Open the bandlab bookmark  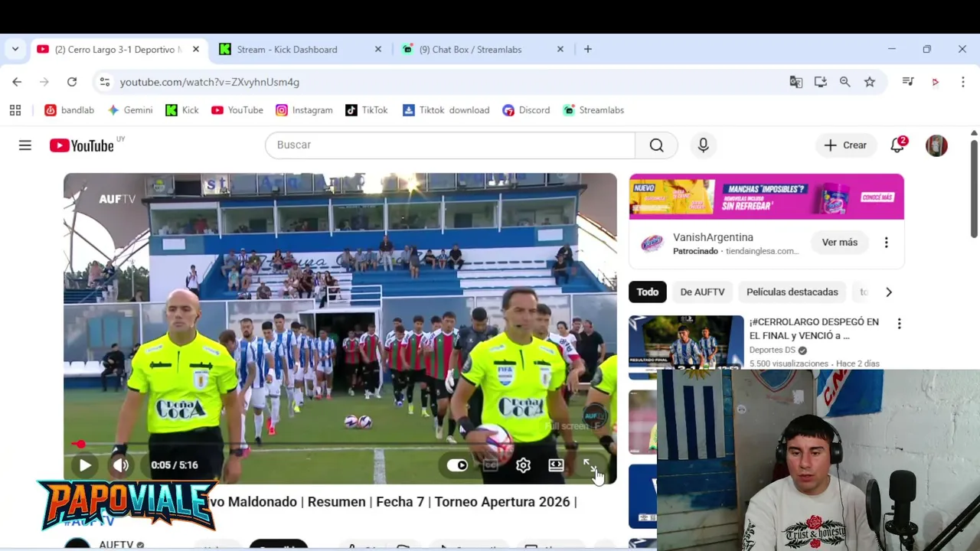pyautogui.click(x=70, y=110)
